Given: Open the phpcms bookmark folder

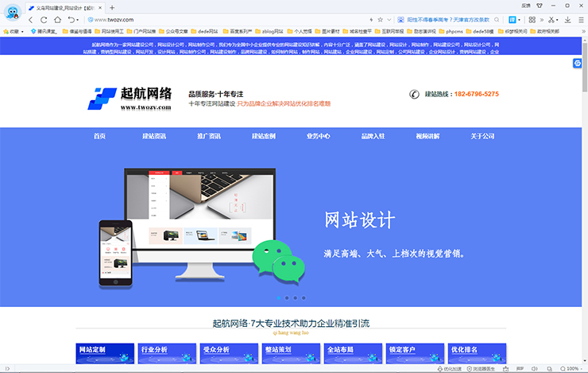Looking at the screenshot, I should click(x=451, y=32).
